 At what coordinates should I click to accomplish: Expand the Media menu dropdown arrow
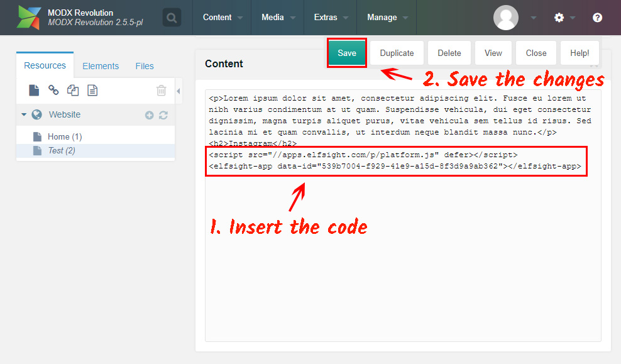293,18
